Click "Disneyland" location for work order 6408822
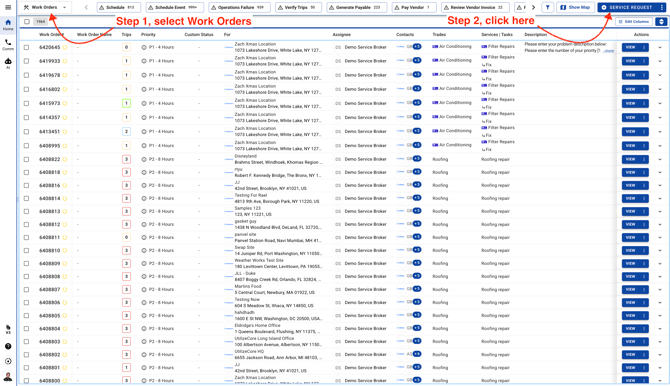670x386 pixels. click(245, 156)
